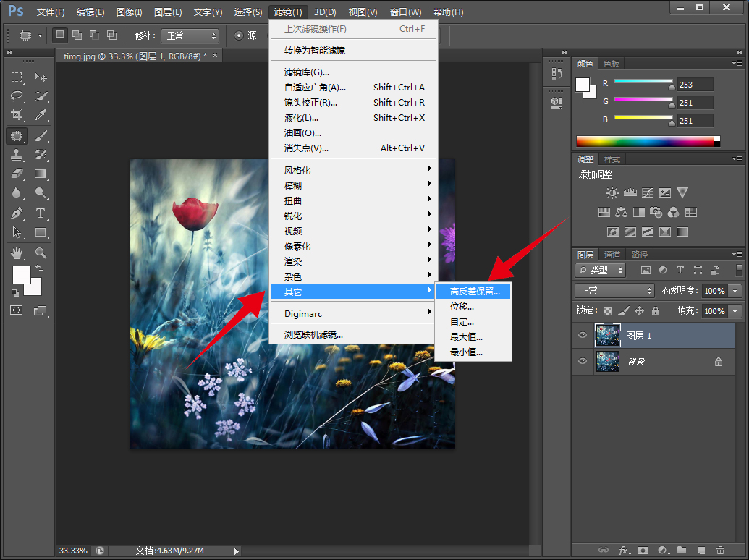Hide layer 图层 1 with eye icon
The width and height of the screenshot is (749, 560).
(583, 335)
